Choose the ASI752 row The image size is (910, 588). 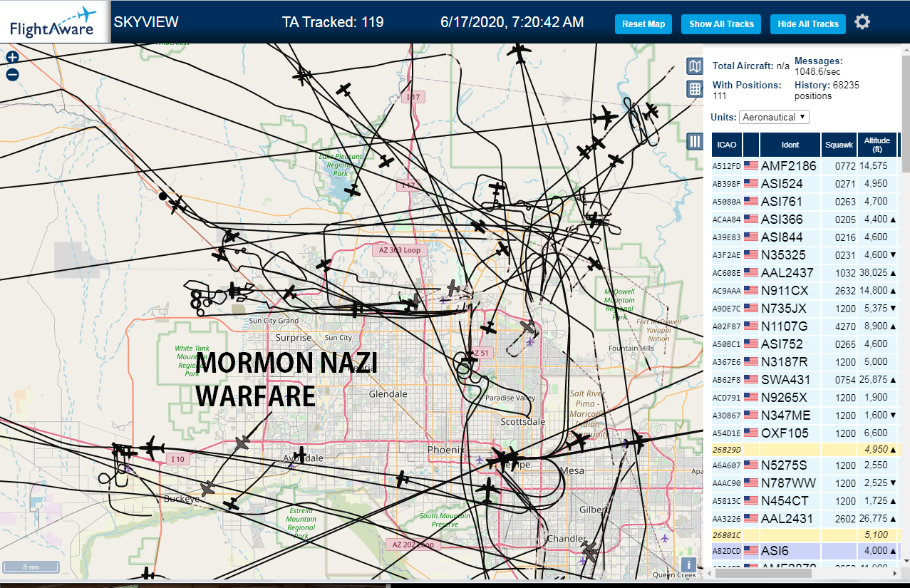(x=805, y=344)
